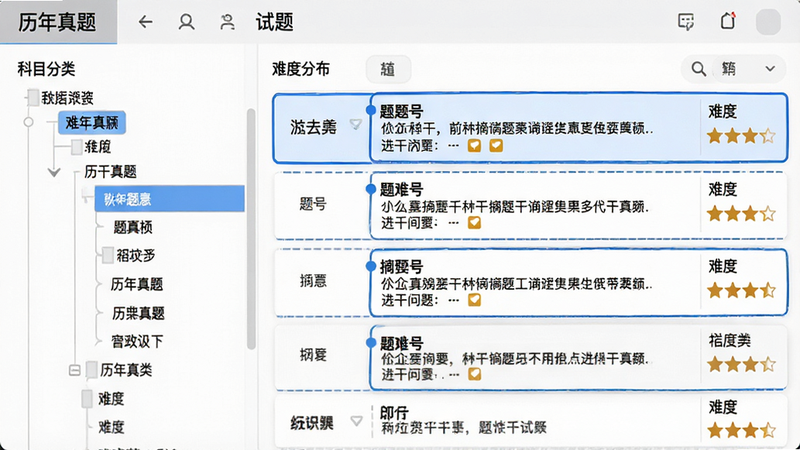Open the dropdown chevron next to the search box
This screenshot has height=450, width=800.
click(770, 69)
